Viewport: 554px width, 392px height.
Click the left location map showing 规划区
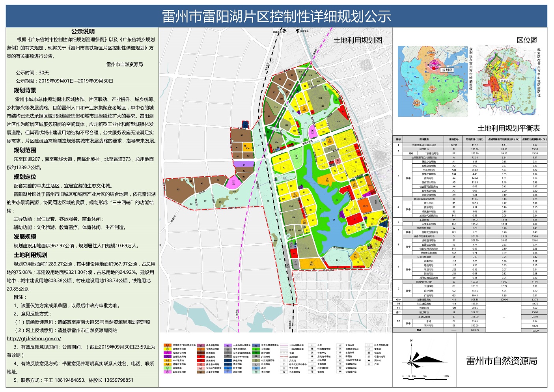[x=433, y=81]
